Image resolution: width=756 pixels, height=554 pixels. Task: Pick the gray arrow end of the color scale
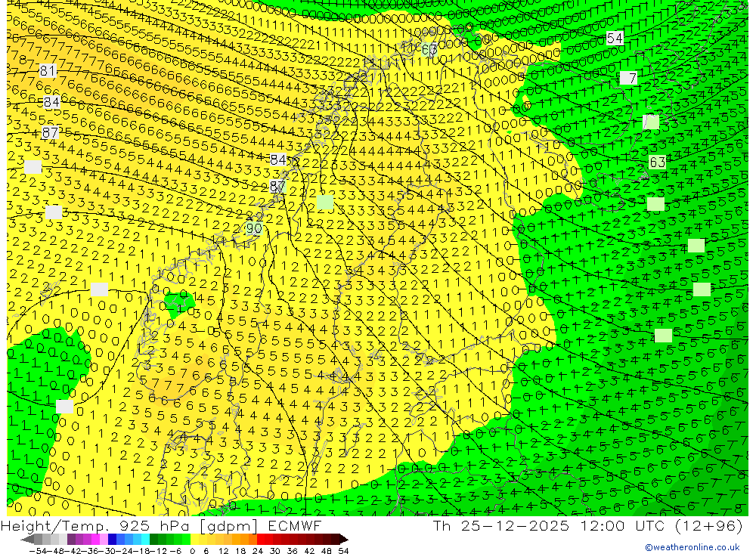(x=27, y=540)
